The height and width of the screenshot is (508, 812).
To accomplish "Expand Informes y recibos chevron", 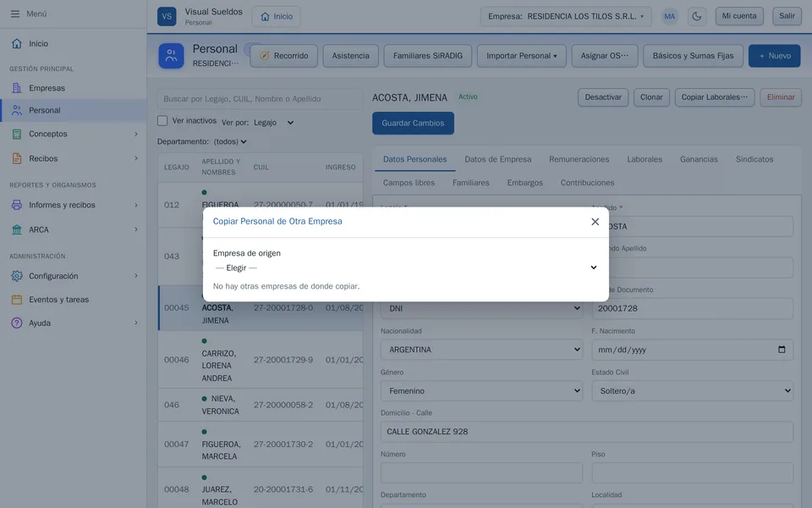I will (x=136, y=205).
